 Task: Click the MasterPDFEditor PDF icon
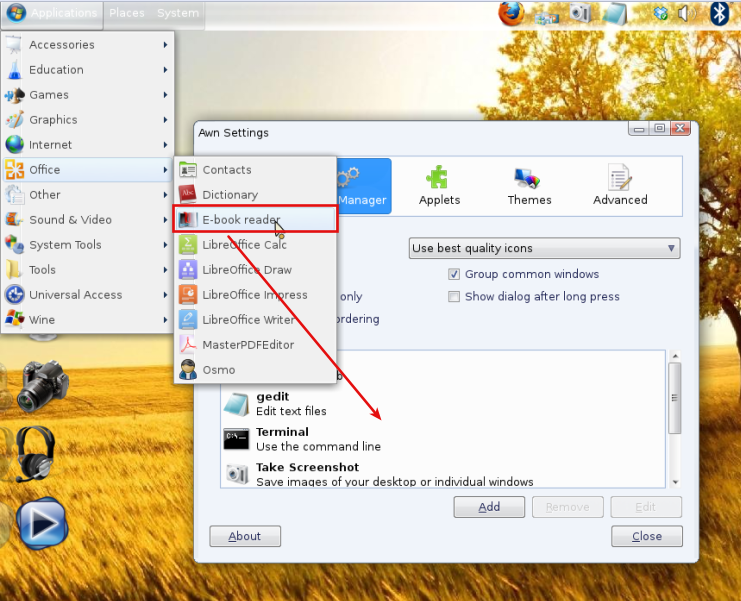(x=188, y=344)
